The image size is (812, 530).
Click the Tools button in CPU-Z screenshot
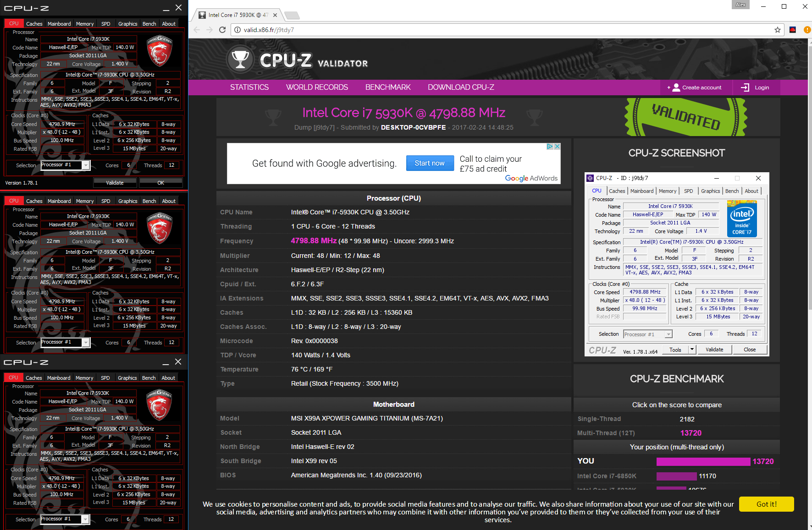pyautogui.click(x=675, y=350)
